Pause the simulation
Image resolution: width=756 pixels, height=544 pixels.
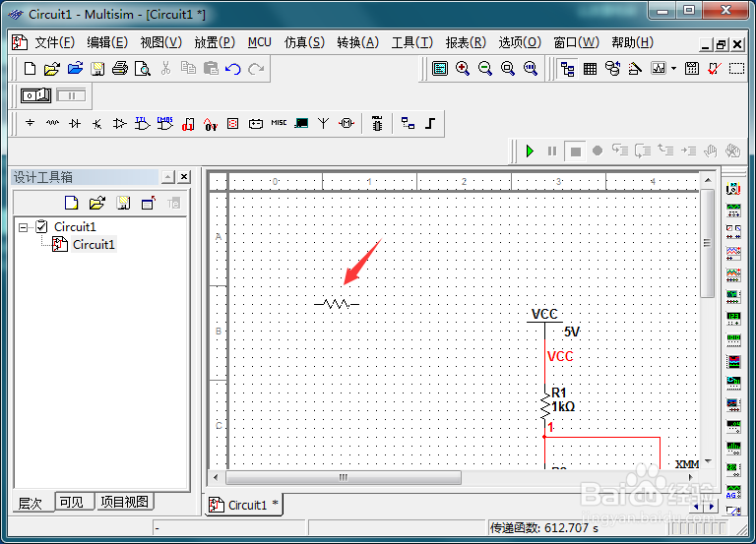coord(552,151)
